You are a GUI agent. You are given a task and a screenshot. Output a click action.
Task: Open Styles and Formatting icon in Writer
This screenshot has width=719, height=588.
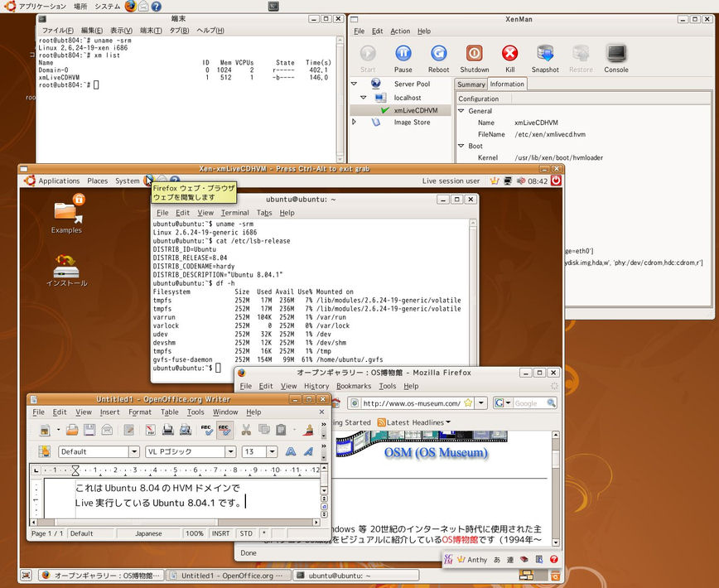[45, 451]
